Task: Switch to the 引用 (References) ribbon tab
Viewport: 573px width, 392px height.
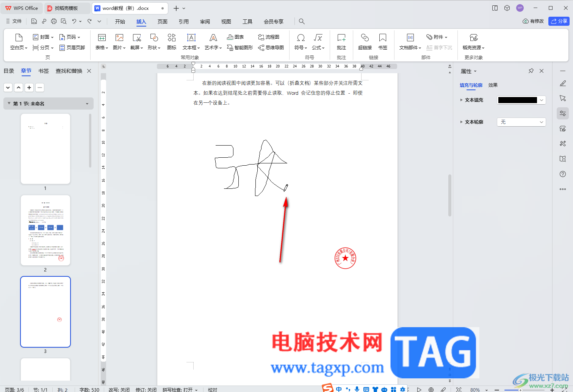Action: tap(184, 22)
